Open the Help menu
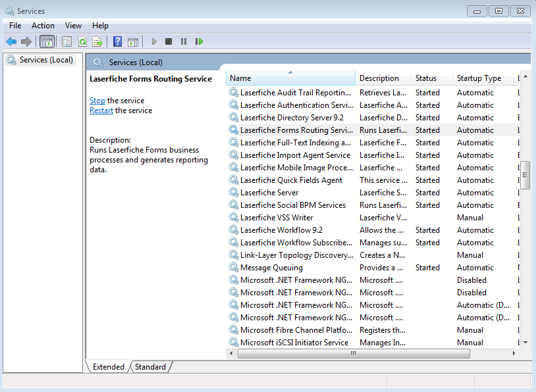Screen dimensions: 536x392 [100, 26]
